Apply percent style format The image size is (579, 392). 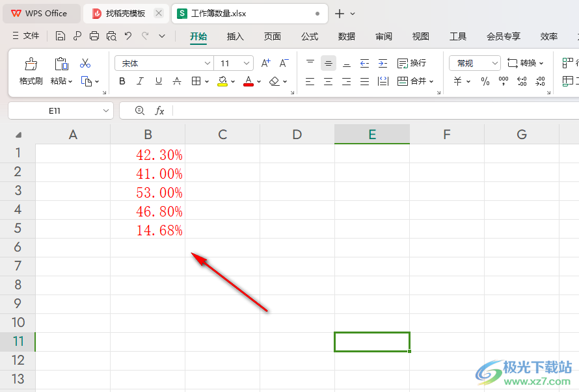pos(485,81)
